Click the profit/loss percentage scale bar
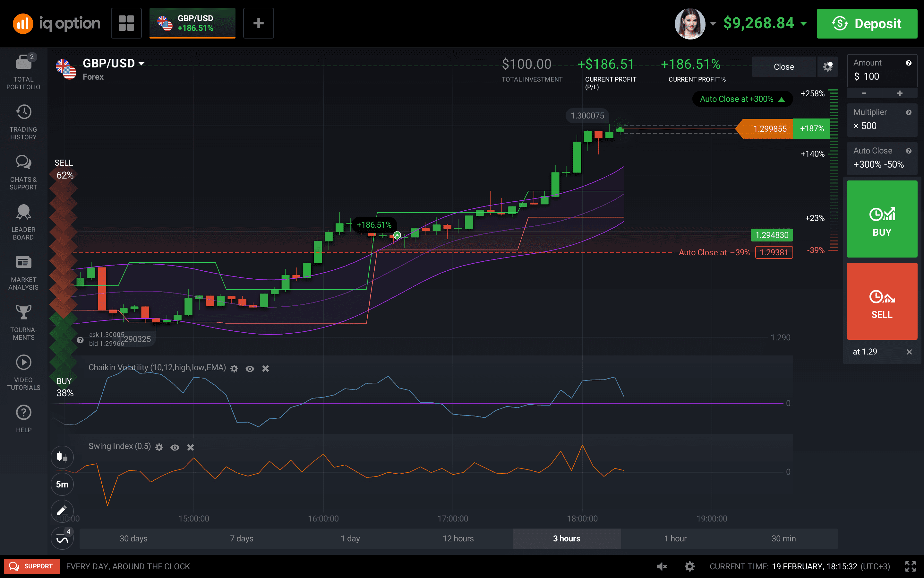The height and width of the screenshot is (578, 924). click(834, 171)
